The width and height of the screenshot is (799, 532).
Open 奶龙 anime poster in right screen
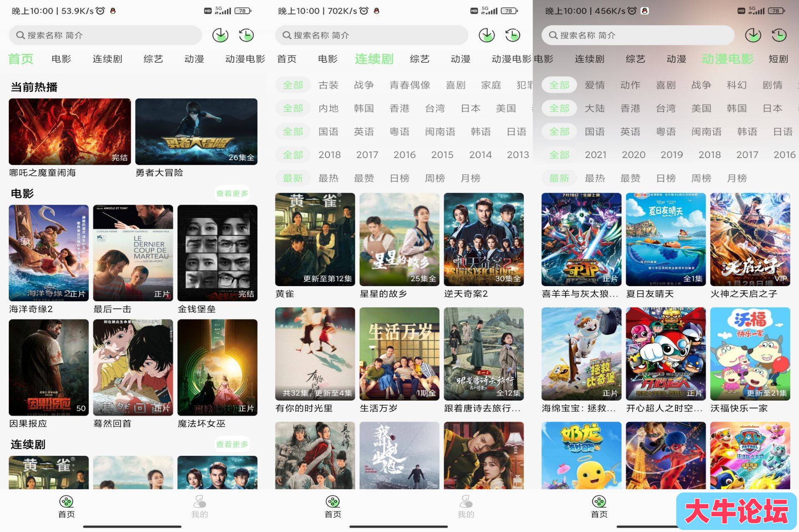(581, 455)
